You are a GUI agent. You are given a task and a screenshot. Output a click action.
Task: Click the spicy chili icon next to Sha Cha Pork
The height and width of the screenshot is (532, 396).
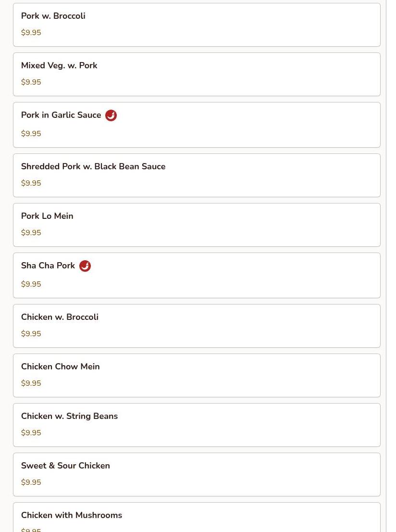pyautogui.click(x=85, y=266)
